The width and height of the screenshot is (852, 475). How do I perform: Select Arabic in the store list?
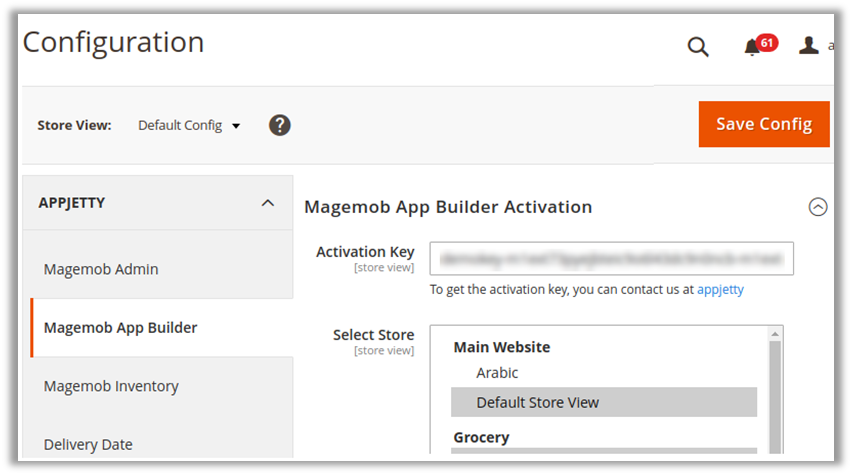point(497,373)
